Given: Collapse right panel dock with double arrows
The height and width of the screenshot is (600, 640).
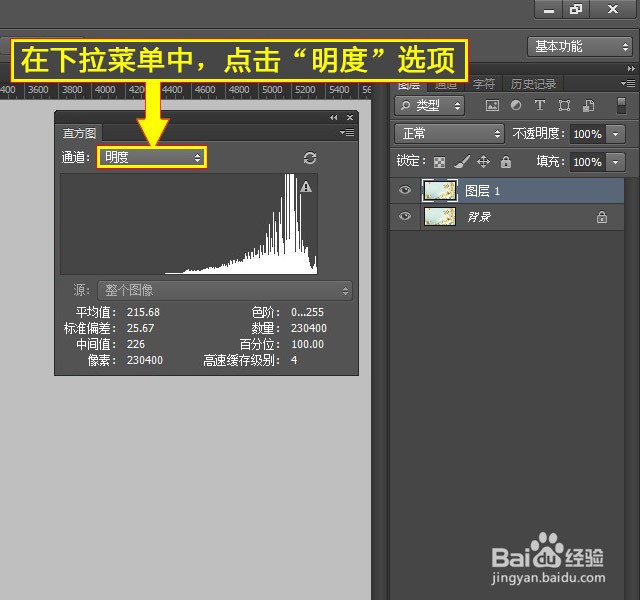Looking at the screenshot, I should pyautogui.click(x=631, y=69).
